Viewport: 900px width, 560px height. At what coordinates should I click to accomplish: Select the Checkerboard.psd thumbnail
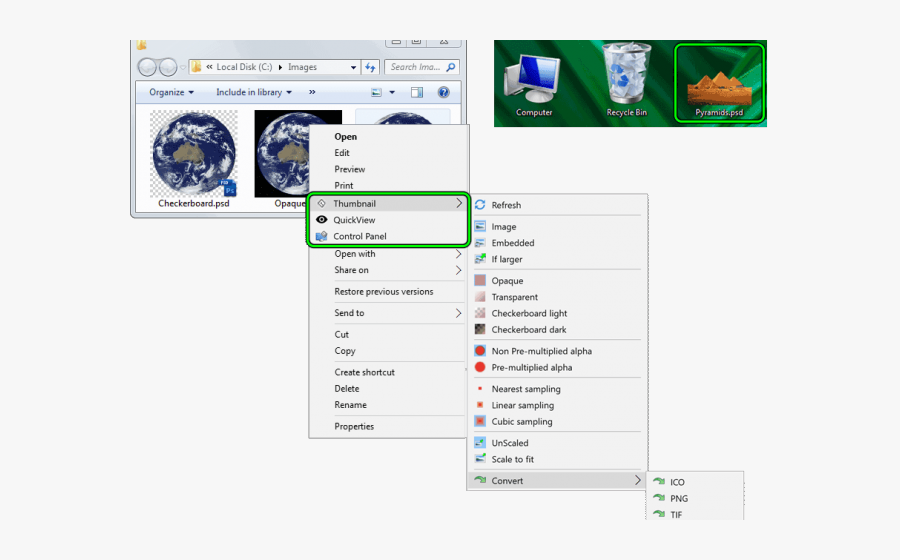point(193,155)
